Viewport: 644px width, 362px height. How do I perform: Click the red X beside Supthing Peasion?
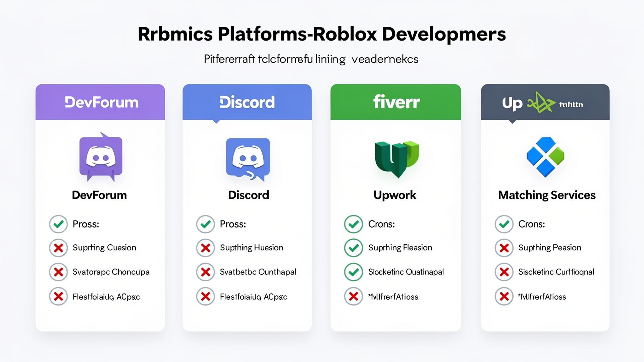(504, 248)
